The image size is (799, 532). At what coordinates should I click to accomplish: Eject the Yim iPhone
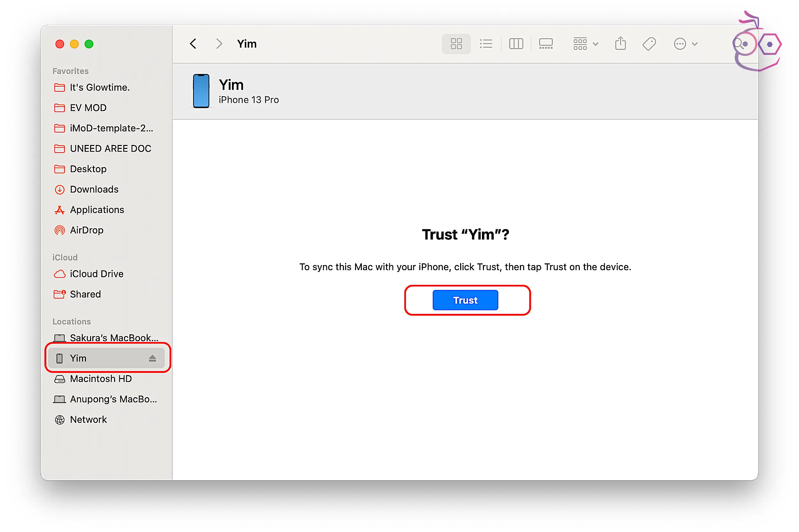click(x=152, y=358)
